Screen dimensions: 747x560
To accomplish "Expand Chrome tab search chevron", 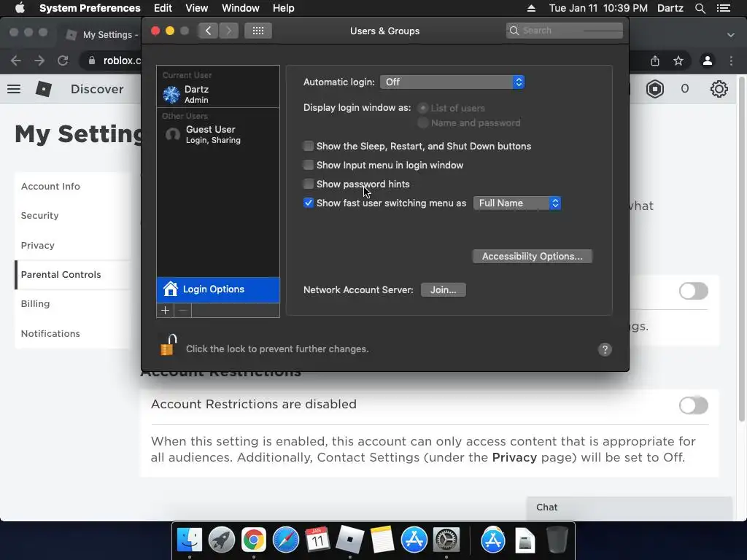I will point(731,35).
